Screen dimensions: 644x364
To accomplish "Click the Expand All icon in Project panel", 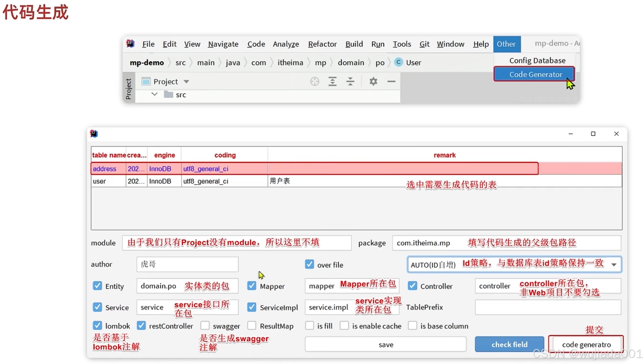I will [x=332, y=81].
